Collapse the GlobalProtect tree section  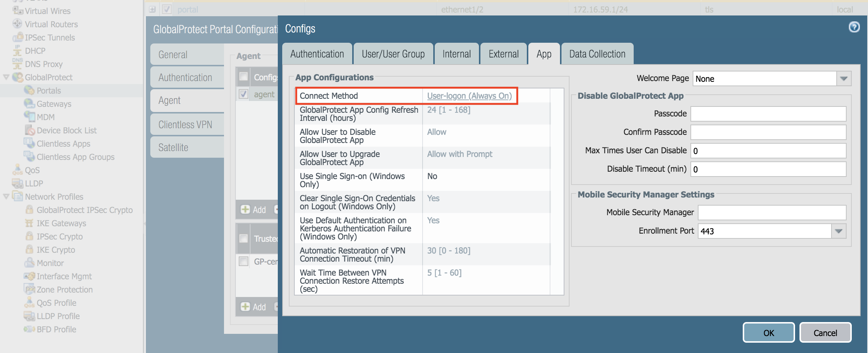6,77
